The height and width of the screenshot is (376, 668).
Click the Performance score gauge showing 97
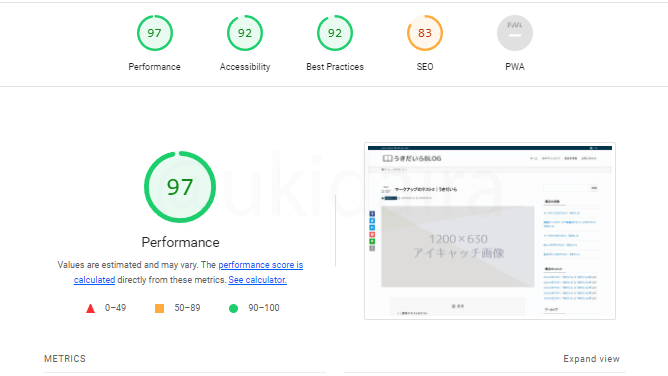(155, 33)
